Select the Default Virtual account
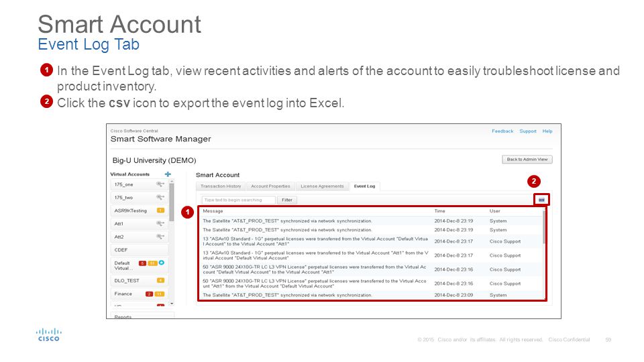644x362 pixels. pyautogui.click(x=140, y=265)
